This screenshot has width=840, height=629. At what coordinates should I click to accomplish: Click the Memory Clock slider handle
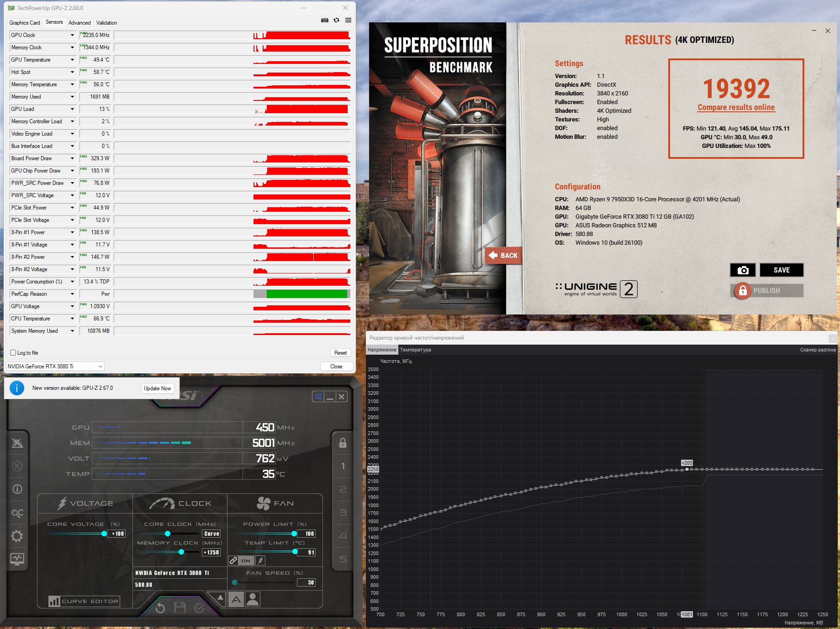pos(181,552)
